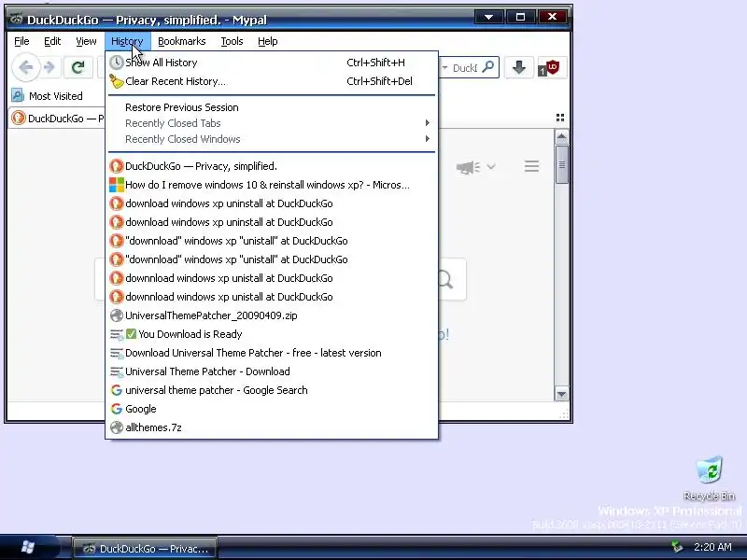Select Restore Previous Session
747x560 pixels.
(272, 107)
